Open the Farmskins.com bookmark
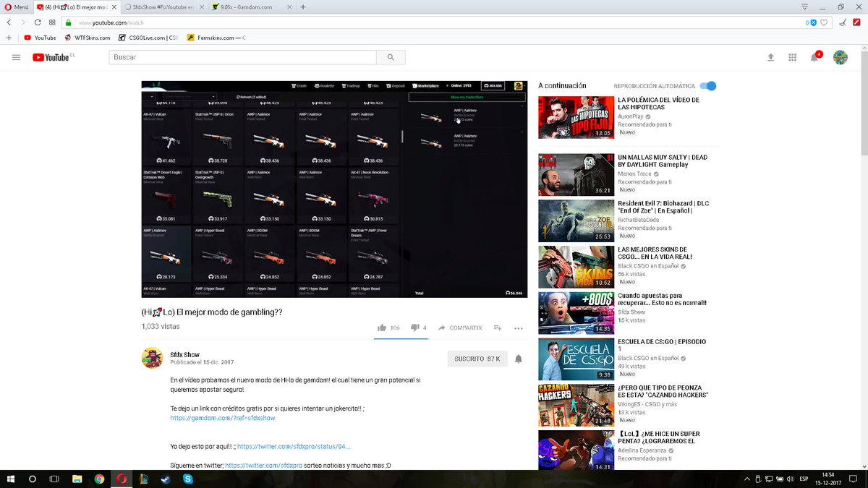 coord(216,38)
